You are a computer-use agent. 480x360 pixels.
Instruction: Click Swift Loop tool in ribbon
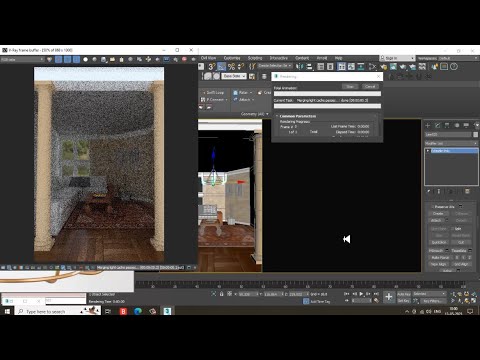point(214,92)
